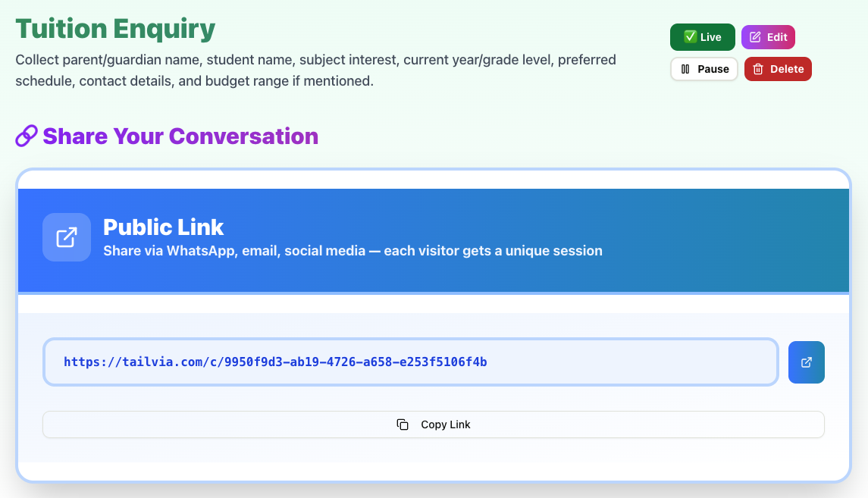The width and height of the screenshot is (868, 498).
Task: Click the Tuition Enquiry page title
Action: (114, 28)
